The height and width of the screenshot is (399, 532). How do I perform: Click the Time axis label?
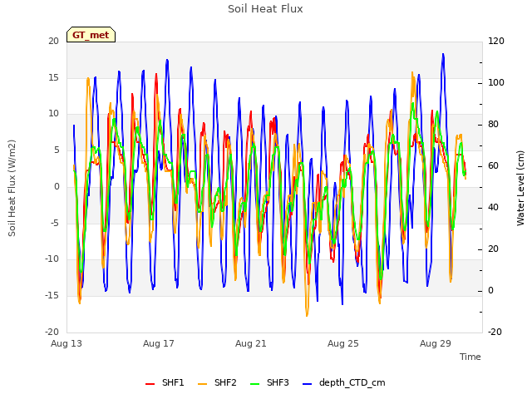point(470,357)
